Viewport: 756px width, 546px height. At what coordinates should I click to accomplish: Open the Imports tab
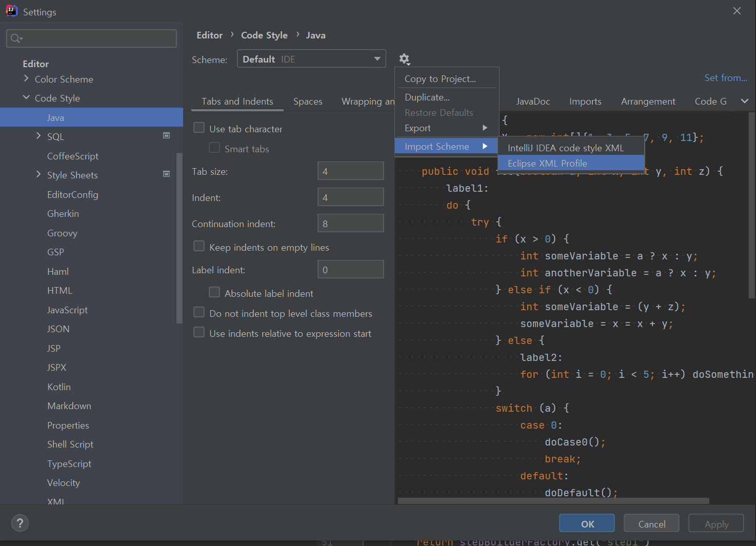(585, 102)
